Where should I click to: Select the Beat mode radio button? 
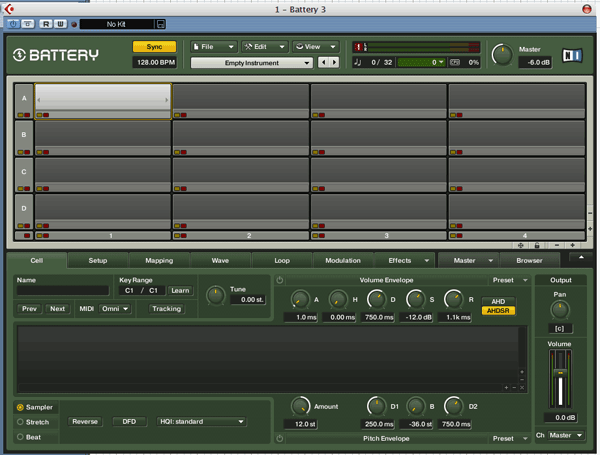tap(20, 436)
